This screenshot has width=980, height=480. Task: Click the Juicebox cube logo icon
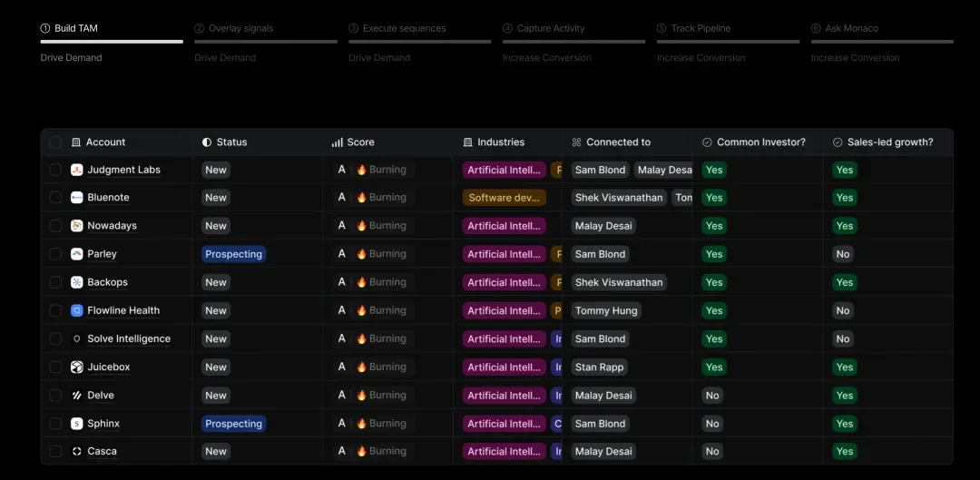[x=77, y=367]
